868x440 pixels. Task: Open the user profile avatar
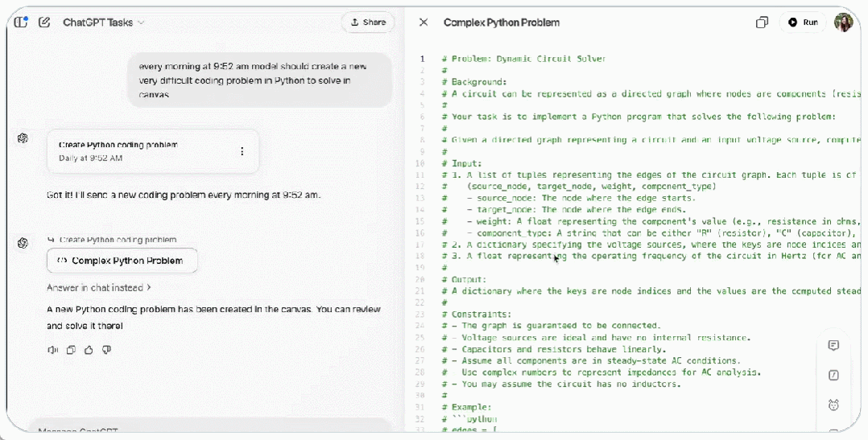pos(843,23)
